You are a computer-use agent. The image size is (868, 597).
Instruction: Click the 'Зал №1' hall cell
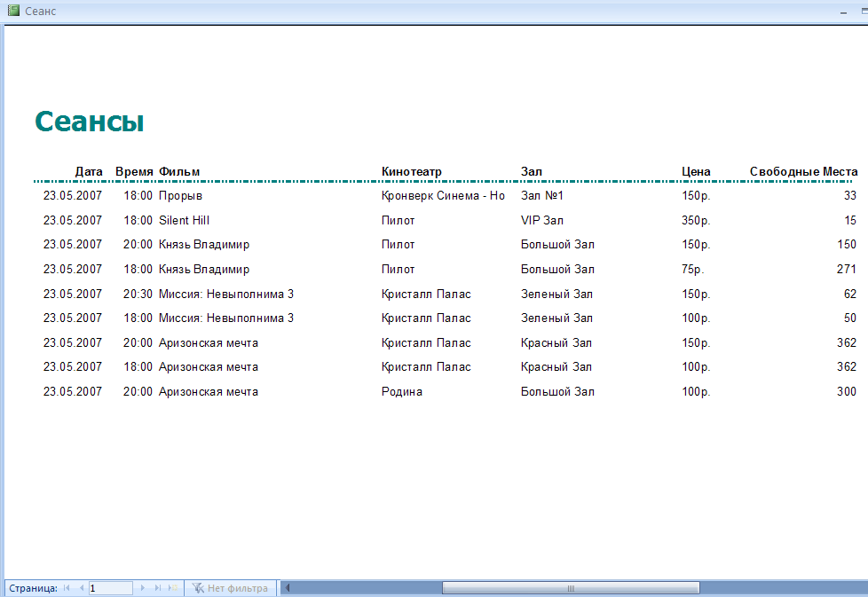(x=542, y=196)
